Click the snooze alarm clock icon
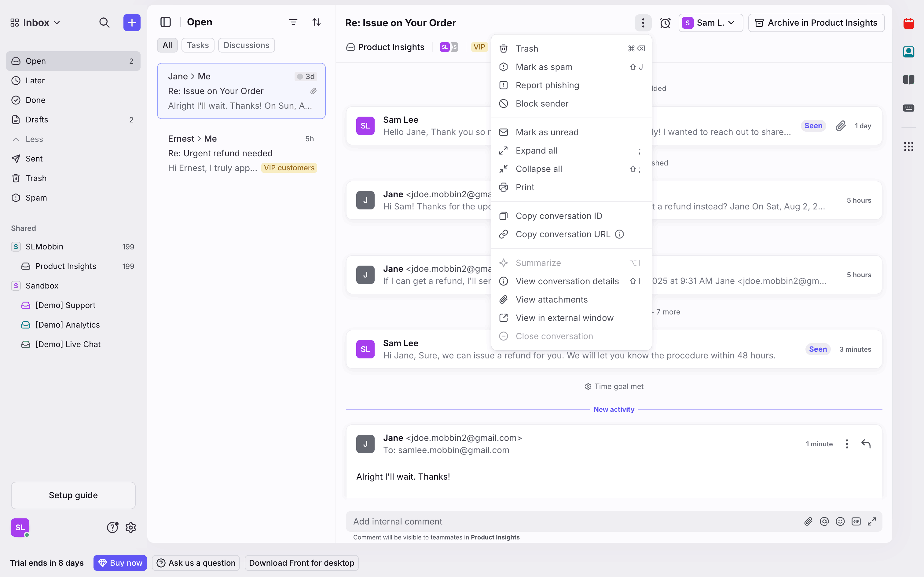Image resolution: width=924 pixels, height=577 pixels. [x=665, y=23]
